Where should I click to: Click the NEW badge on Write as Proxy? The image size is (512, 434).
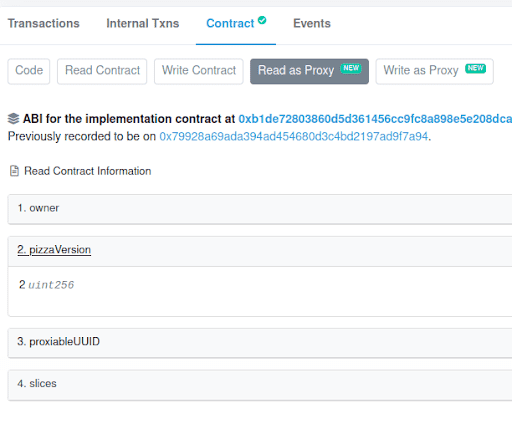coord(475,68)
